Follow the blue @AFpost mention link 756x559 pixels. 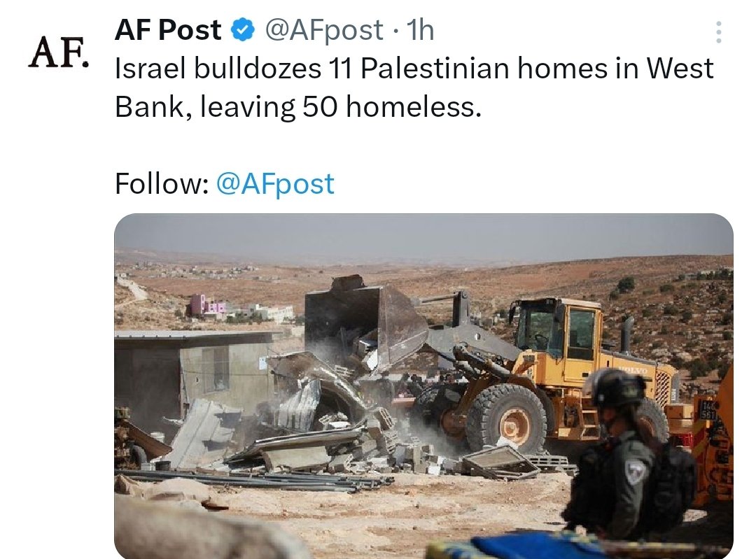275,184
